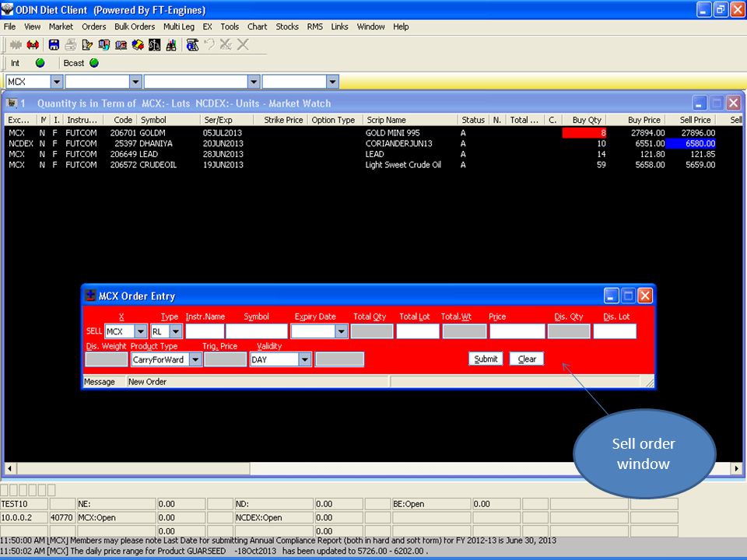Click the printer icon in toolbar
Viewport: 747px width, 560px height.
[71, 45]
